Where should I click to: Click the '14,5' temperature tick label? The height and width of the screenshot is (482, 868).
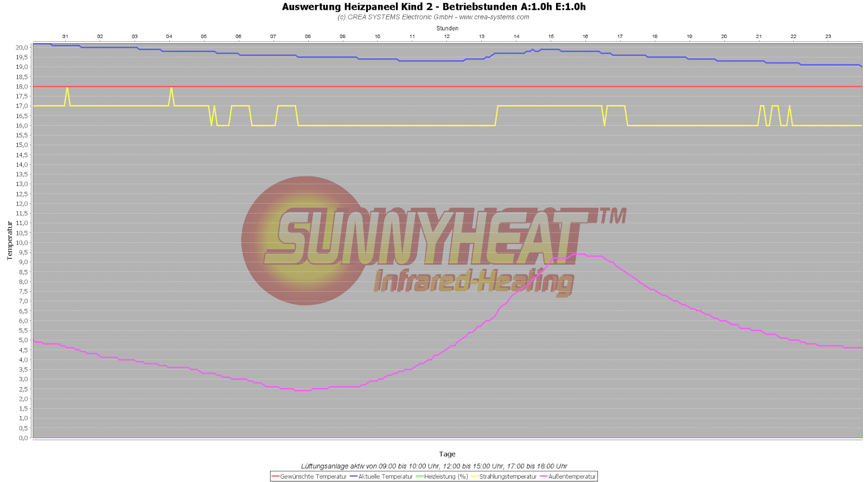point(22,155)
